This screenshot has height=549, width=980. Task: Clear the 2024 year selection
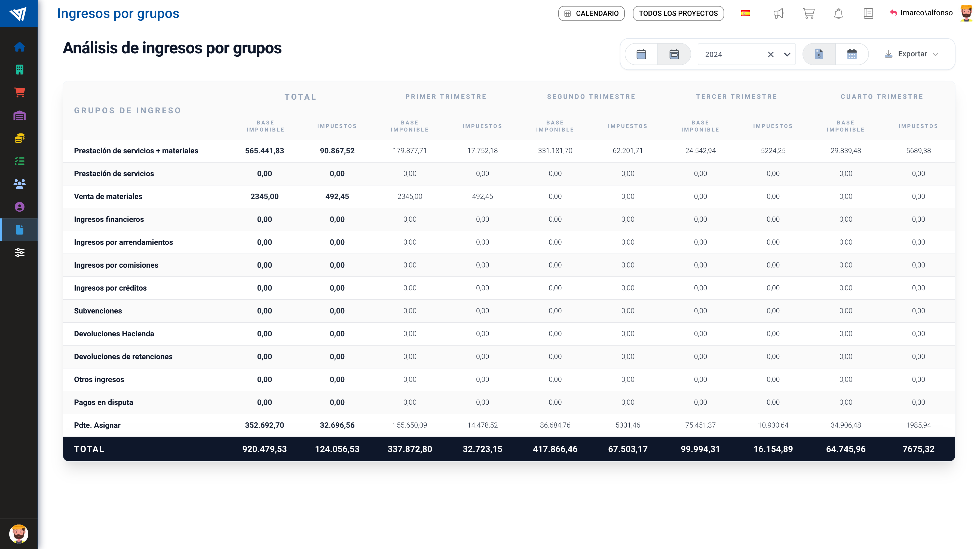(x=771, y=54)
